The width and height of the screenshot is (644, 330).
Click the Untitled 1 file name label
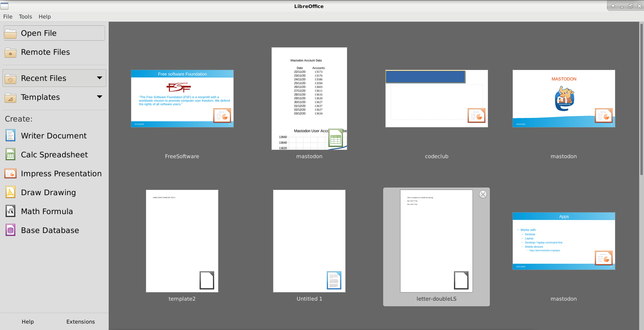(x=309, y=299)
